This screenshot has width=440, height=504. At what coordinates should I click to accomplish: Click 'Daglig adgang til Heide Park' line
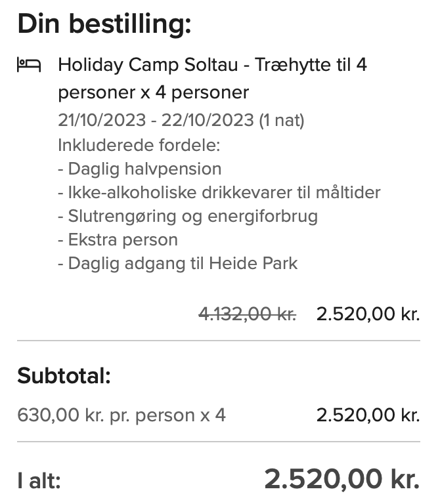point(177,264)
